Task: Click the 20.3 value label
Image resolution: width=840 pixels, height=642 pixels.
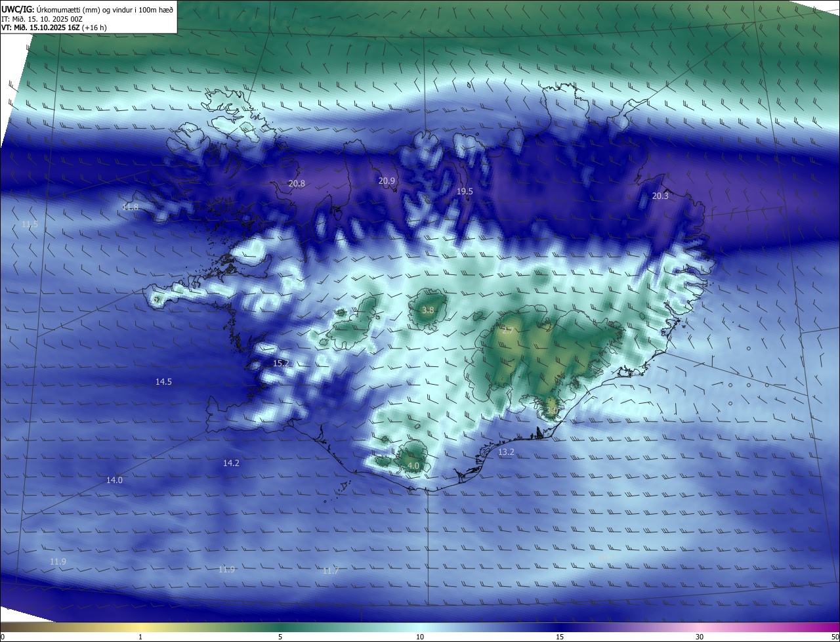Action: tap(660, 196)
